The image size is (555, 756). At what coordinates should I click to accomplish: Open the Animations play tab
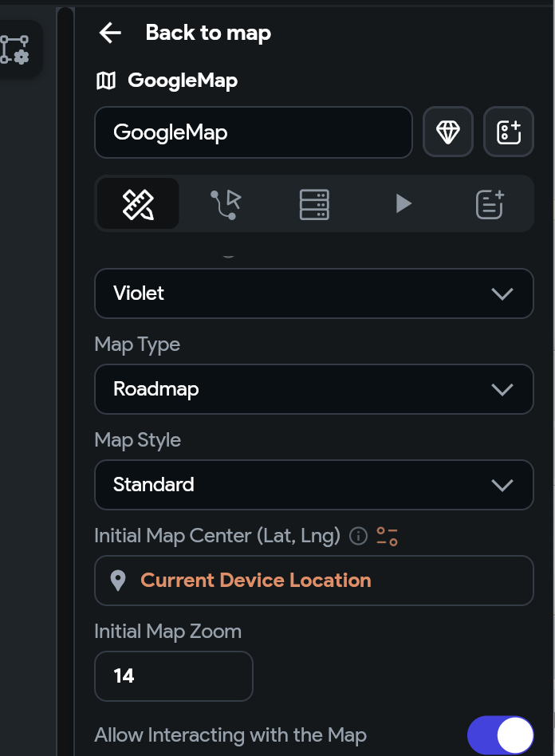403,203
